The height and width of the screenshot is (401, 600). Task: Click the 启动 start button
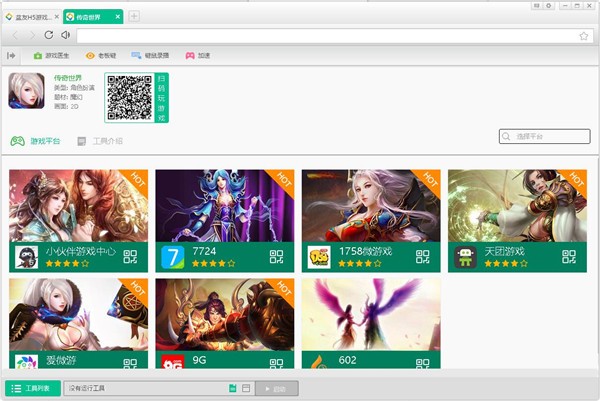(276, 388)
